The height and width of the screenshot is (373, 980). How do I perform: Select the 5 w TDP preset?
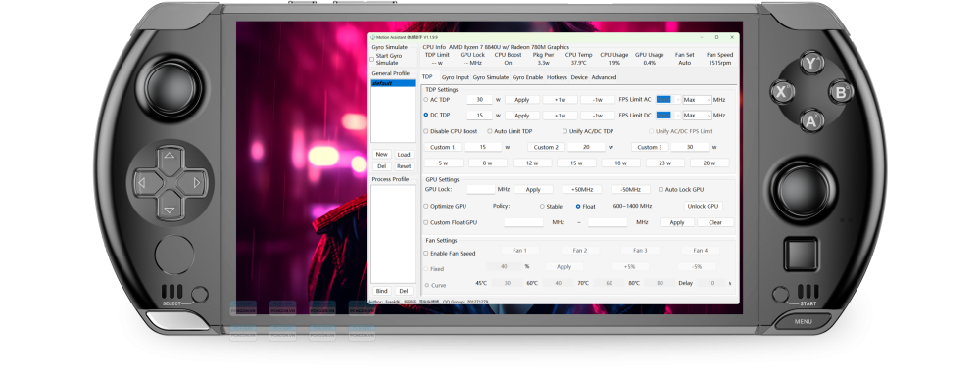tap(444, 163)
